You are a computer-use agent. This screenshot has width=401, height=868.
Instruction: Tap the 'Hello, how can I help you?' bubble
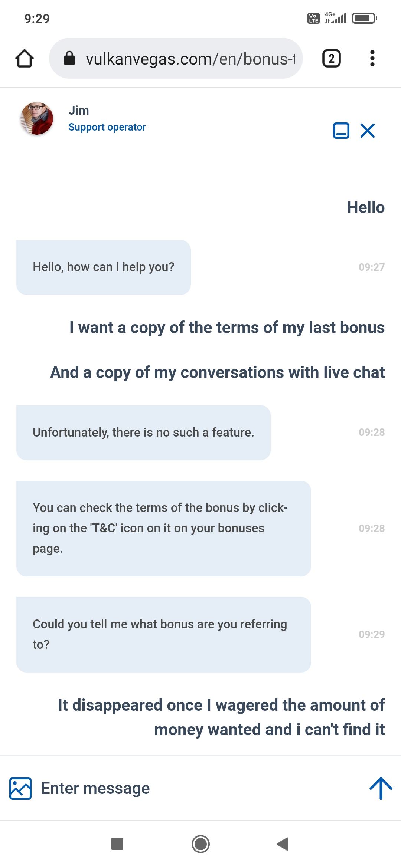104,267
